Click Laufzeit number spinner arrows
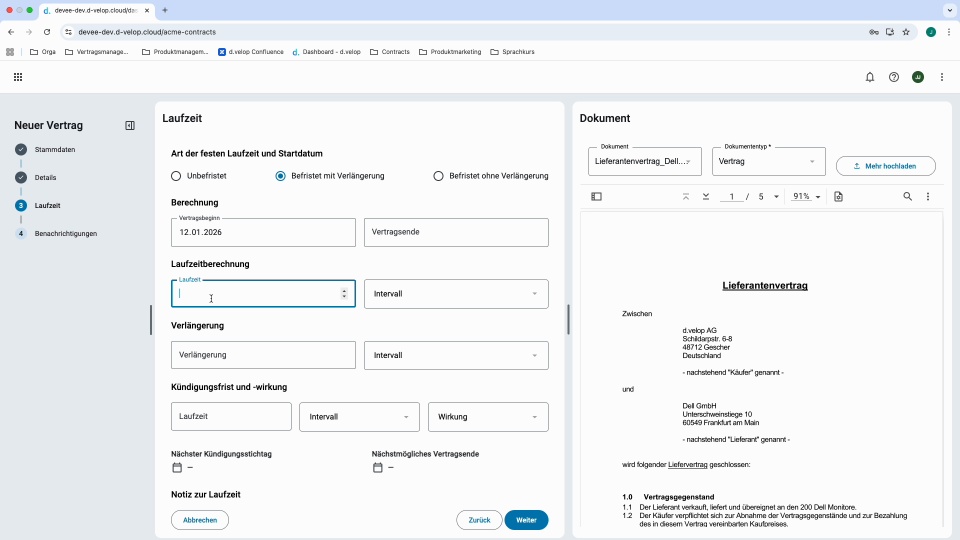Viewport: 960px width, 540px height. (x=344, y=294)
